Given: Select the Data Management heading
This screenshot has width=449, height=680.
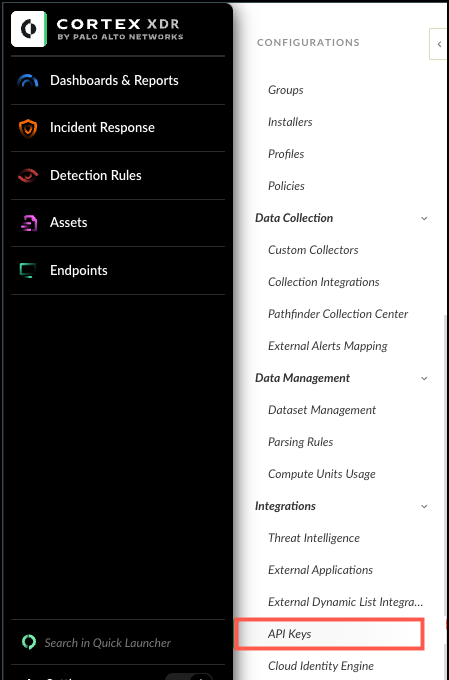Looking at the screenshot, I should 302,378.
